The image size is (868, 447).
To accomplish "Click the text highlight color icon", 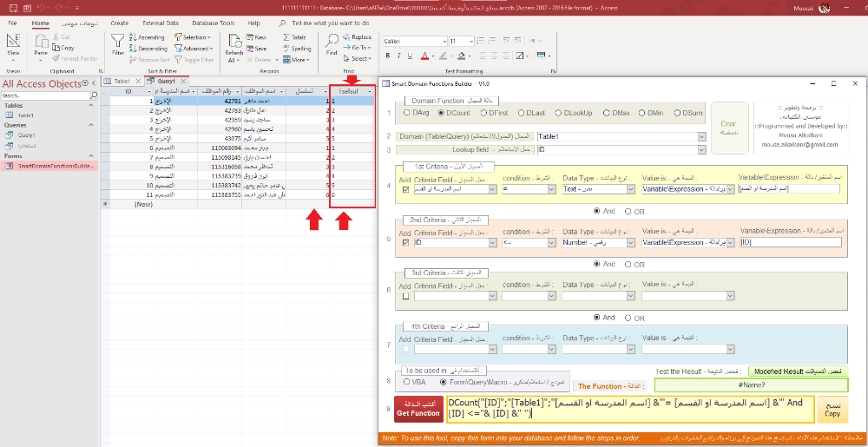I will pyautogui.click(x=443, y=56).
